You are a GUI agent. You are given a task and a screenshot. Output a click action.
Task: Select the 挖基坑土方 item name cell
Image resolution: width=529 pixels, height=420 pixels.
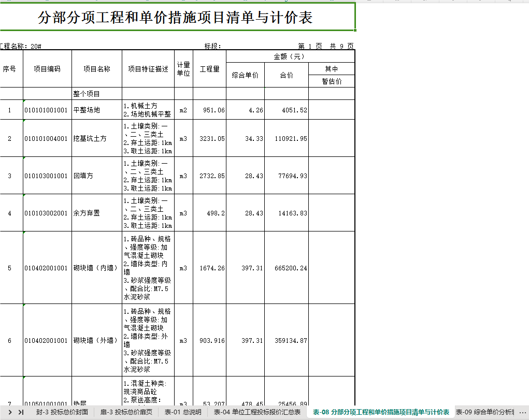[97, 138]
